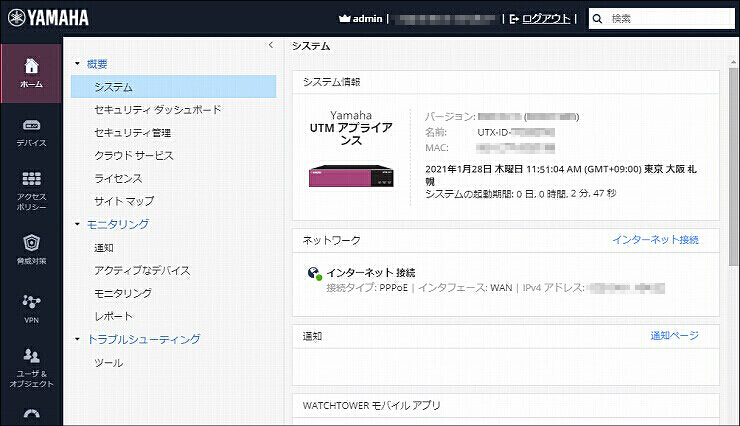Click the YAMAHA logo
The height and width of the screenshot is (426, 740).
click(x=48, y=18)
